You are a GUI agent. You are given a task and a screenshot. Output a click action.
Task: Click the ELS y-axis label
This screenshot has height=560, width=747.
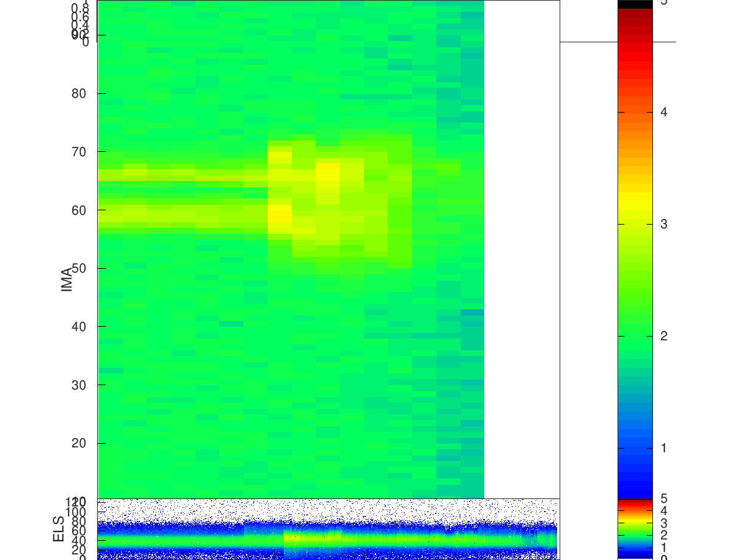pos(59,528)
